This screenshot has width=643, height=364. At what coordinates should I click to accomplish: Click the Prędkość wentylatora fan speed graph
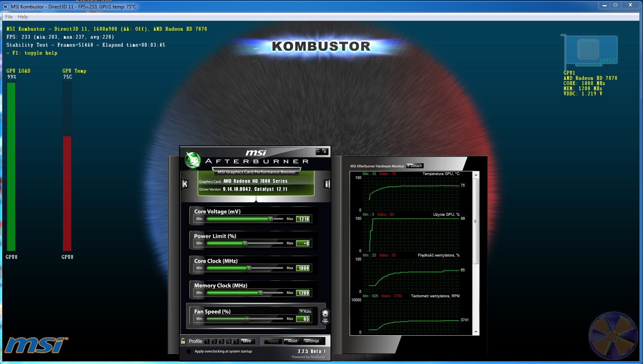tap(412, 275)
